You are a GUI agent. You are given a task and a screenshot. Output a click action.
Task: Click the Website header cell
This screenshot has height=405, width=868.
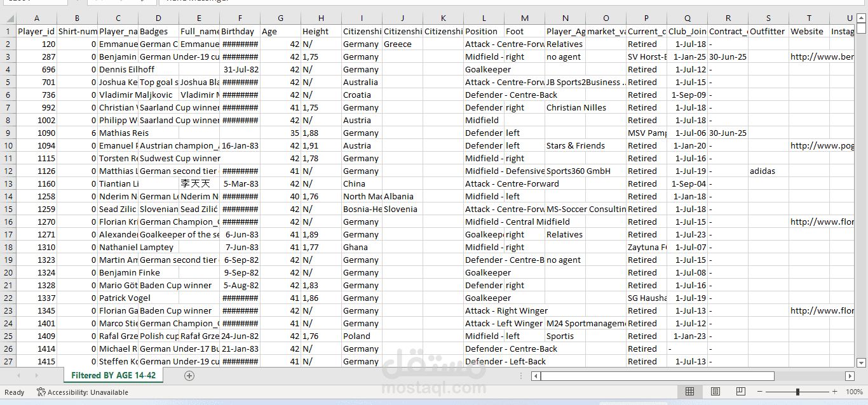click(810, 31)
